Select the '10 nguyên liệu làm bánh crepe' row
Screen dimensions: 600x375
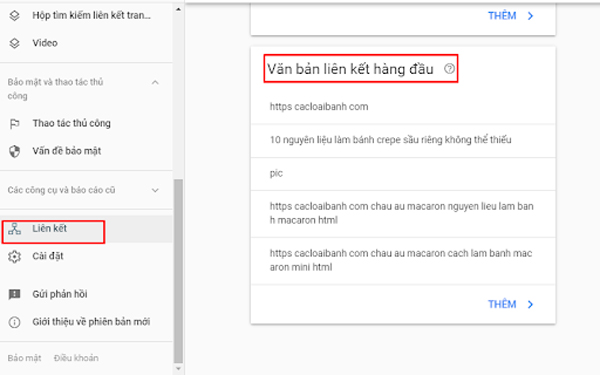403,140
